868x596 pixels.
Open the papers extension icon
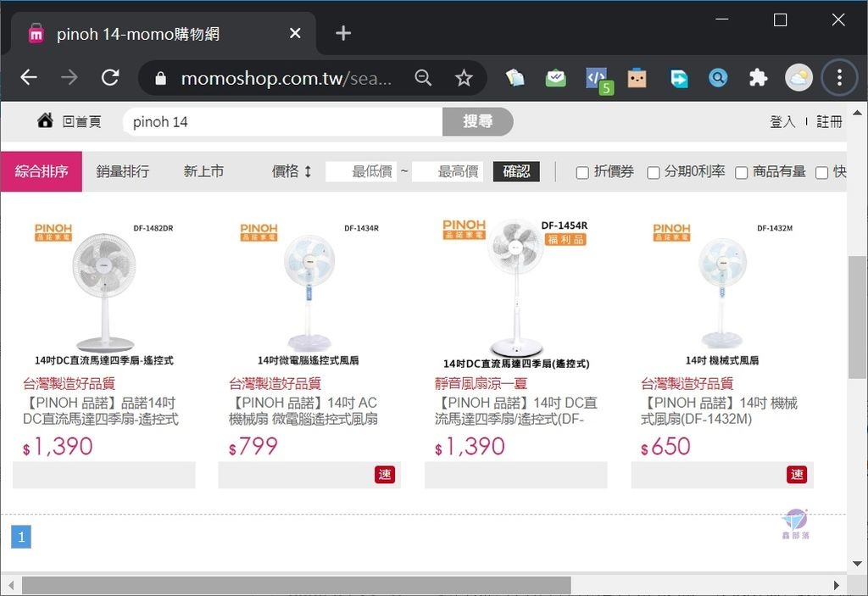click(x=515, y=78)
